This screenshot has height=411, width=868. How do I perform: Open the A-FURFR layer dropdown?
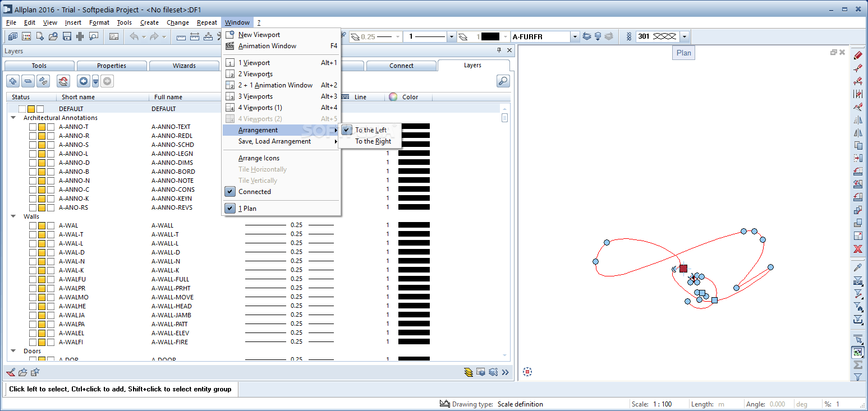click(574, 36)
